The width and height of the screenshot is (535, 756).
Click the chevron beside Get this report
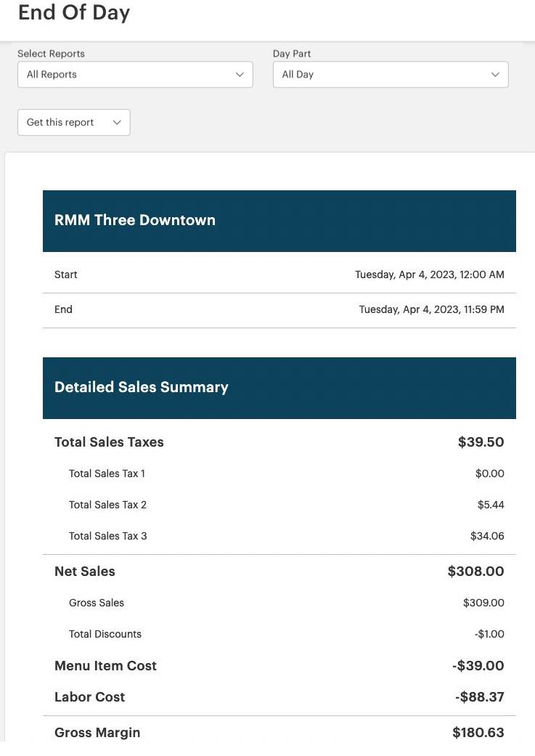[x=117, y=123]
